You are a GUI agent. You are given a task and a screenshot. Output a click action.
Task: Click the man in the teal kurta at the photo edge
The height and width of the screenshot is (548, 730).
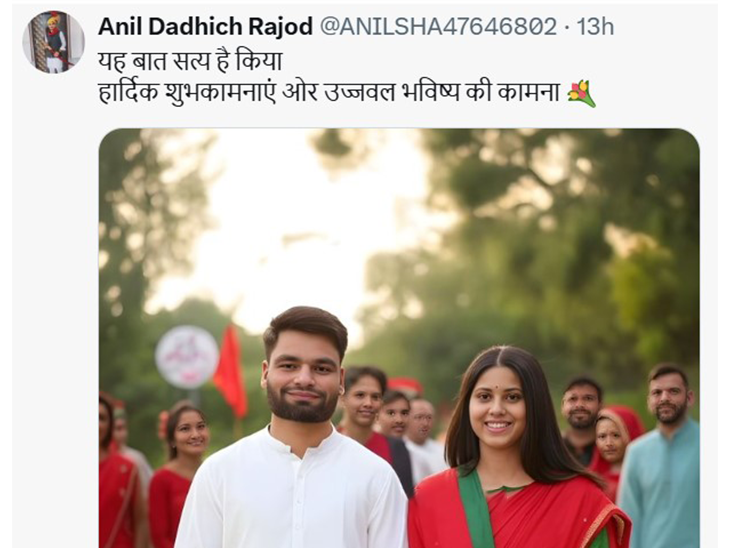pyautogui.click(x=663, y=456)
